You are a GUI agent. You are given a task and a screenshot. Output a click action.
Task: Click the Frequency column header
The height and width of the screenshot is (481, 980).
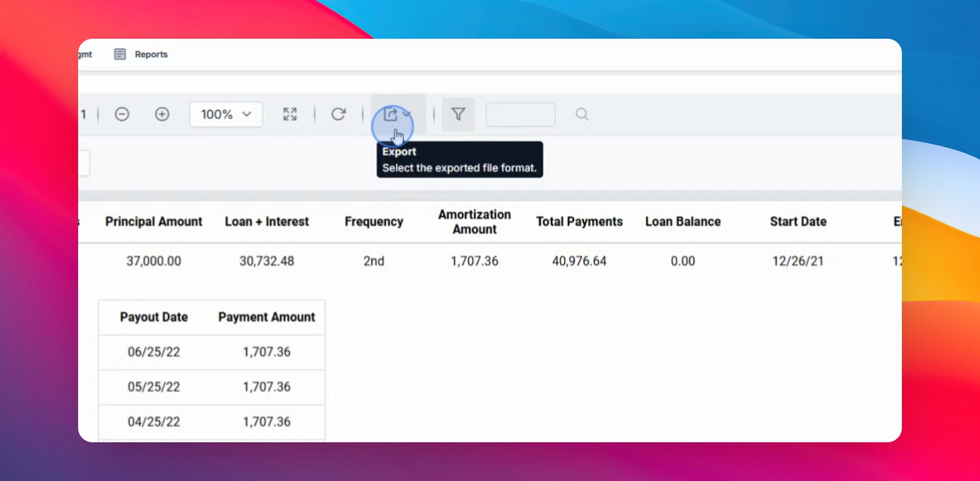coord(374,222)
